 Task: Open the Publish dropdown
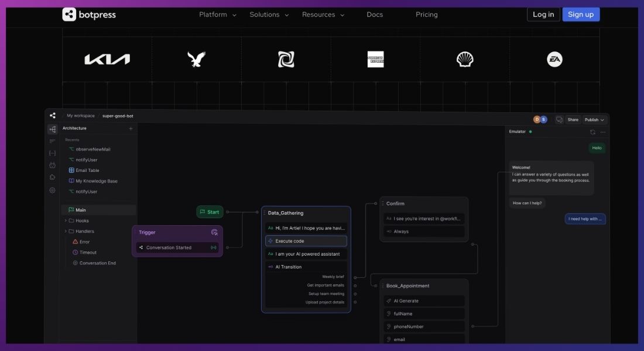tap(594, 120)
